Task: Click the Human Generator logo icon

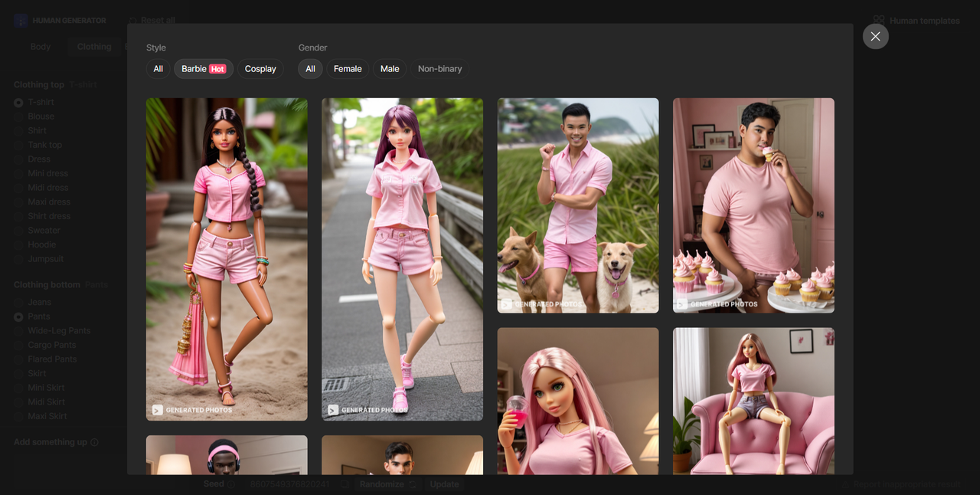Action: [x=21, y=21]
